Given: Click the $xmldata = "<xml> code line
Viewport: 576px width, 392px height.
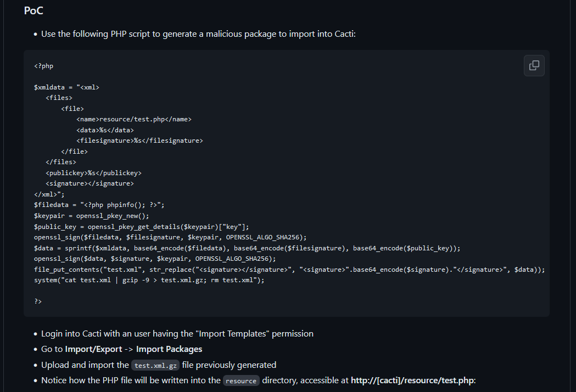Looking at the screenshot, I should (66, 87).
